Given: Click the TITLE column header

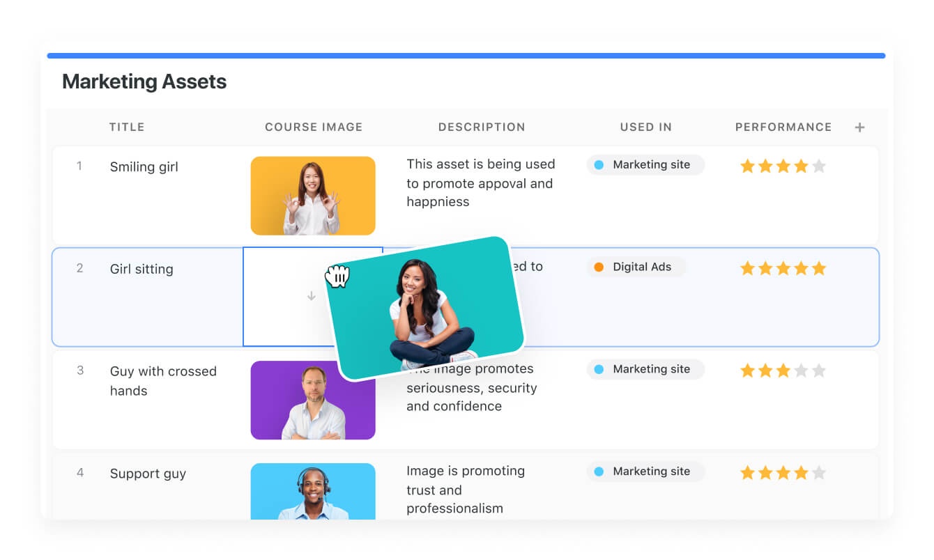Looking at the screenshot, I should coord(127,127).
